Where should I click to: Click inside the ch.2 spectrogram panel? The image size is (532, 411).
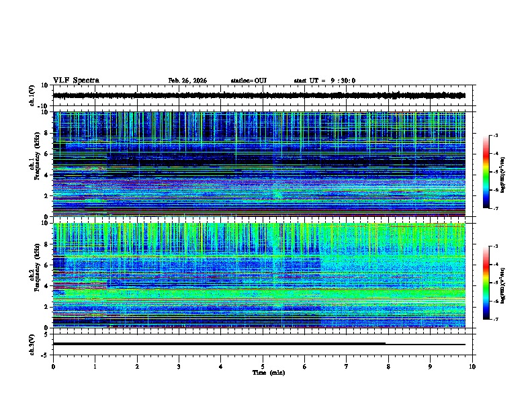coord(259,275)
